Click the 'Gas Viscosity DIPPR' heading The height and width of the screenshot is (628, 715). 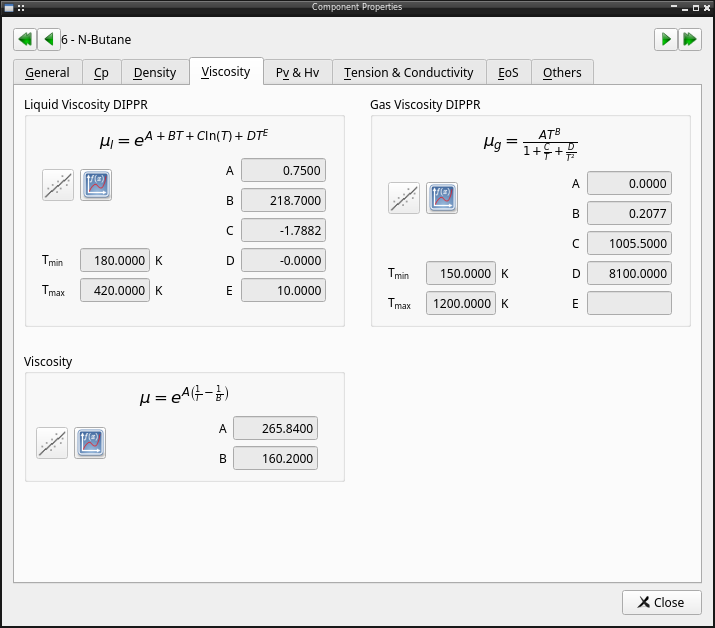(x=425, y=104)
